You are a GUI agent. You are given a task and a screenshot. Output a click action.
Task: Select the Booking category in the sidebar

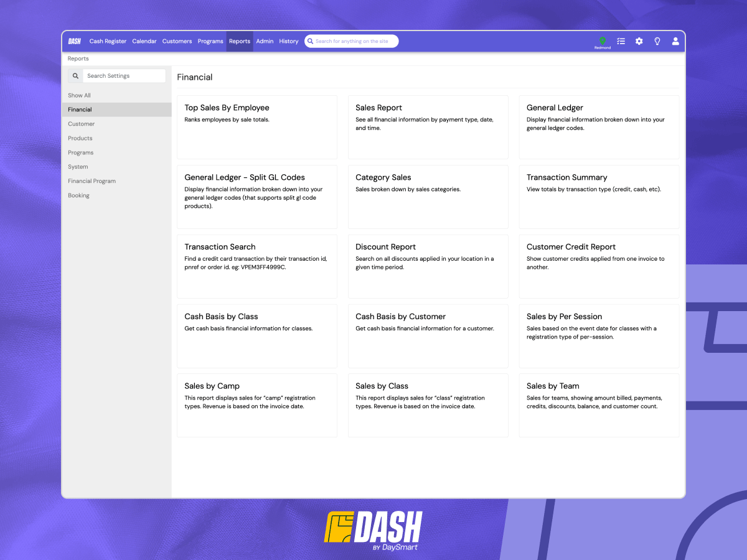[78, 195]
